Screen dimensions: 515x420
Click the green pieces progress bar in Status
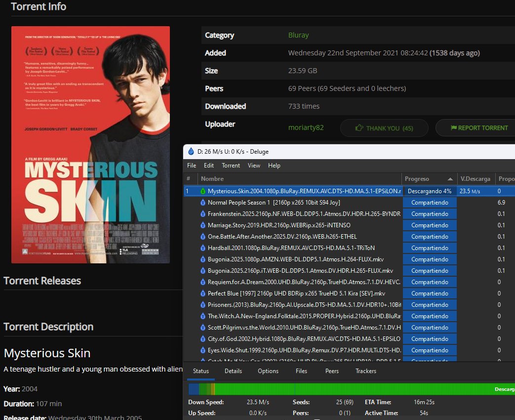(352, 389)
